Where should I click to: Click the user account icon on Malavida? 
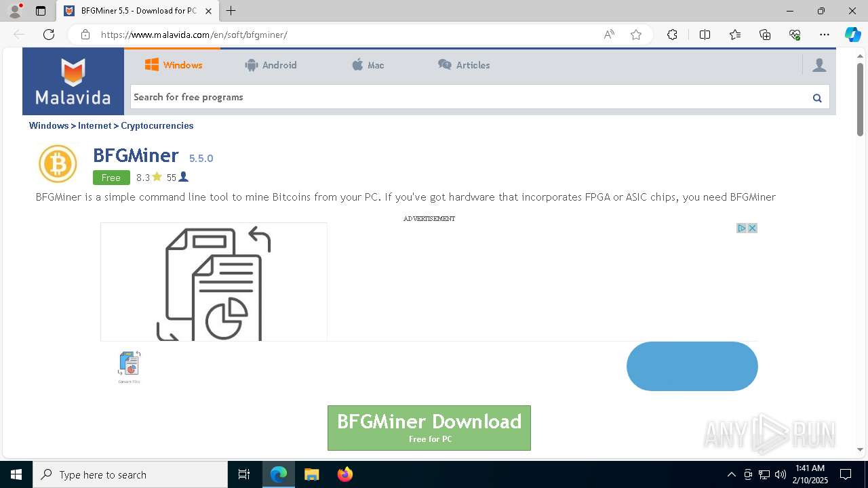(819, 65)
